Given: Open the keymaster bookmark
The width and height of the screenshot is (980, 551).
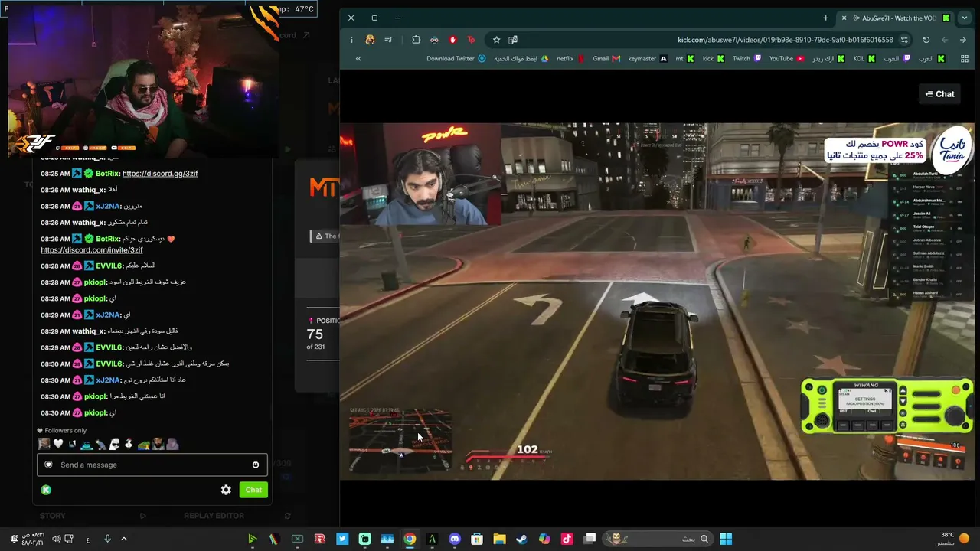Looking at the screenshot, I should point(647,59).
